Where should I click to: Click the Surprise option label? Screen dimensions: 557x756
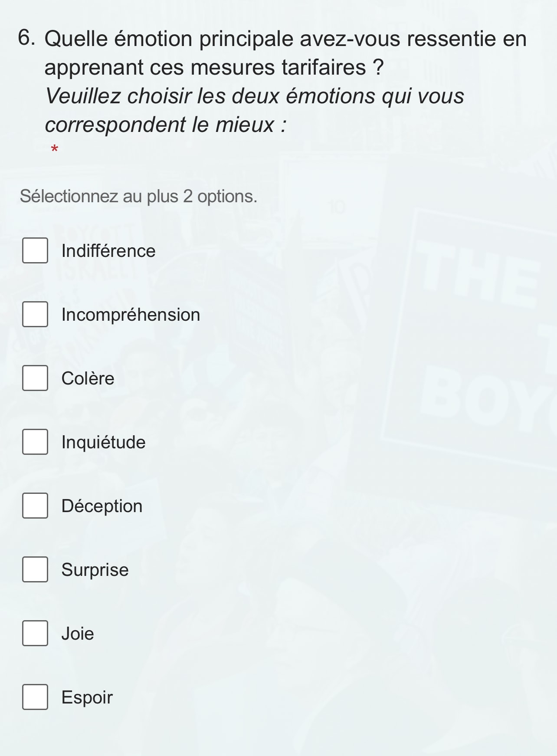[x=95, y=570]
